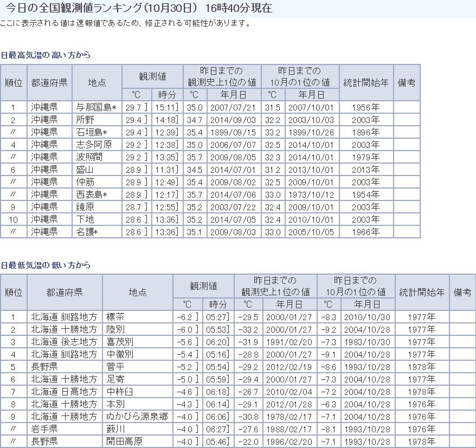Select the 開田高原 station cell
476x448 pixels.
pyautogui.click(x=138, y=441)
